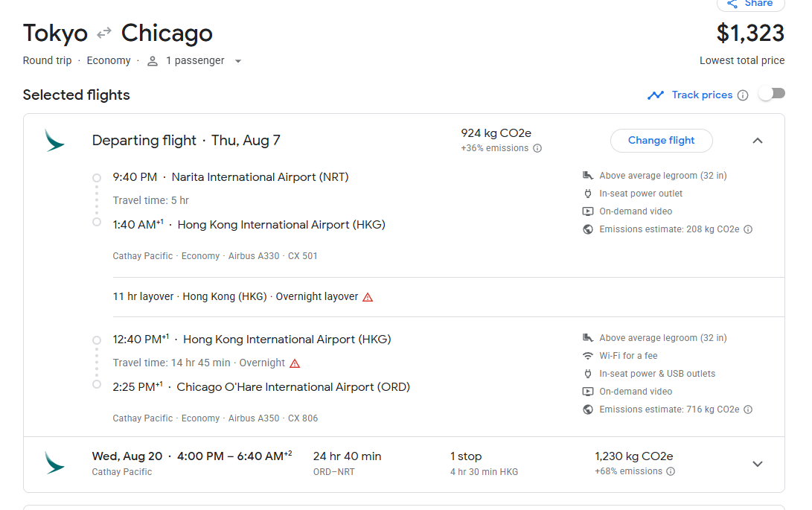812x510 pixels.
Task: Click the 12:40 PM Hong Kong departure line
Action: (252, 340)
